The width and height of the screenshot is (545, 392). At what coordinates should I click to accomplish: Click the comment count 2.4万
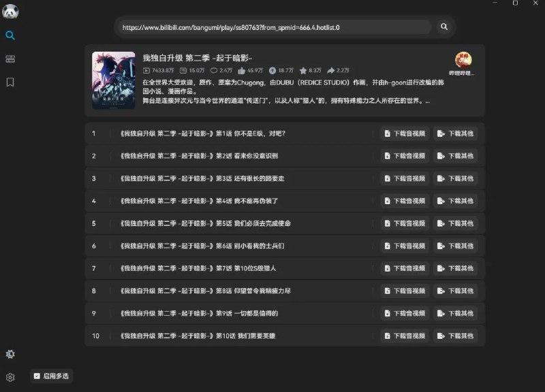(x=221, y=71)
